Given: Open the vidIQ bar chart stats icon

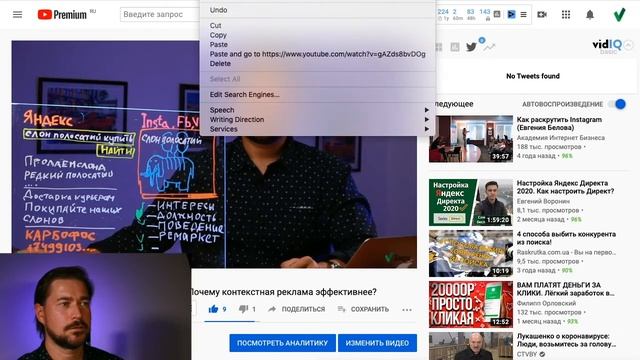Looking at the screenshot, I should point(455,47).
